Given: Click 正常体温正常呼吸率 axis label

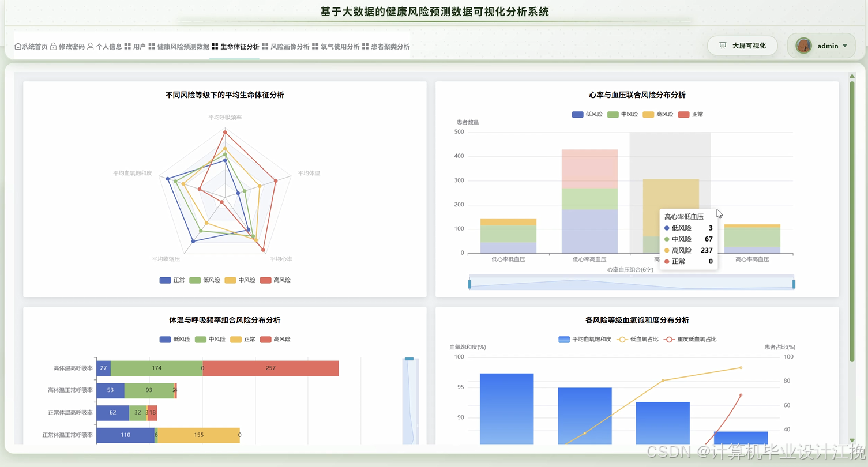Looking at the screenshot, I should 67,435.
